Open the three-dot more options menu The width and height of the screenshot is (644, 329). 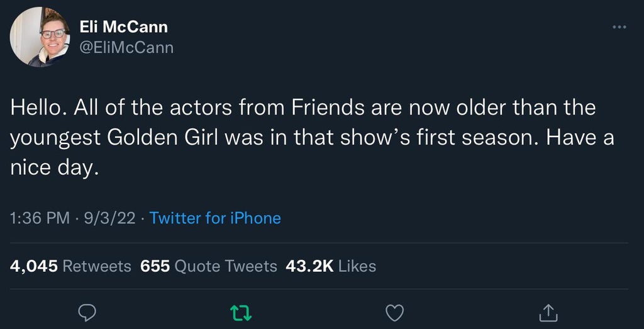coord(619,27)
